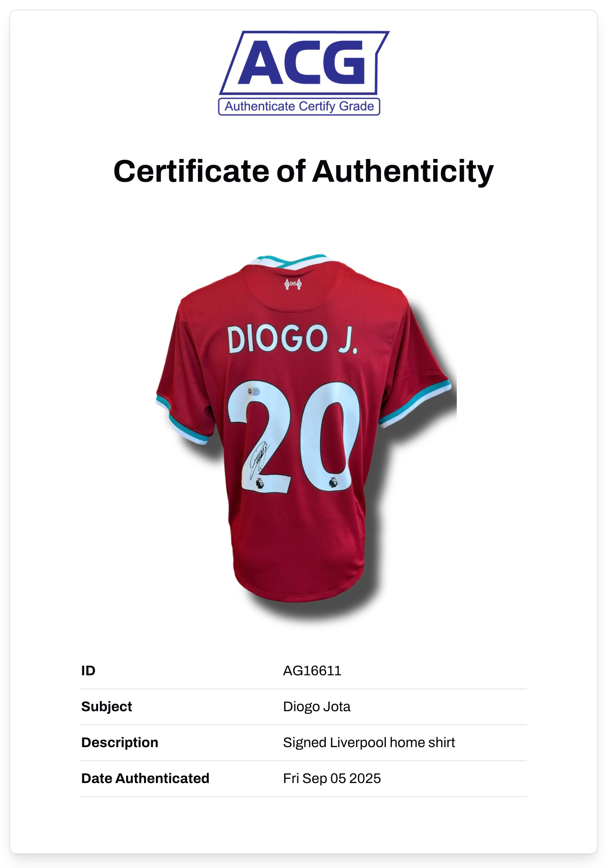Click the "Authenticate Certify Grade" tagline box
607x868 pixels.
[x=299, y=106]
